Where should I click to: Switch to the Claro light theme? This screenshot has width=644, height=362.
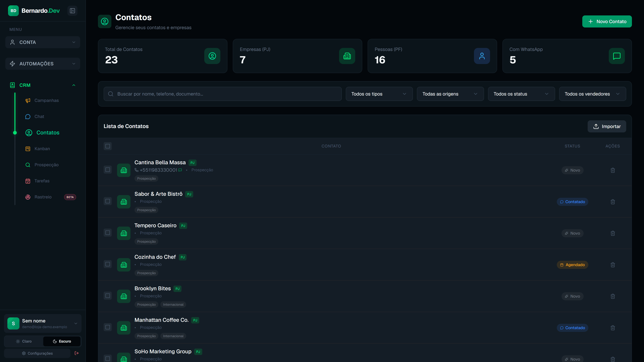pyautogui.click(x=24, y=341)
